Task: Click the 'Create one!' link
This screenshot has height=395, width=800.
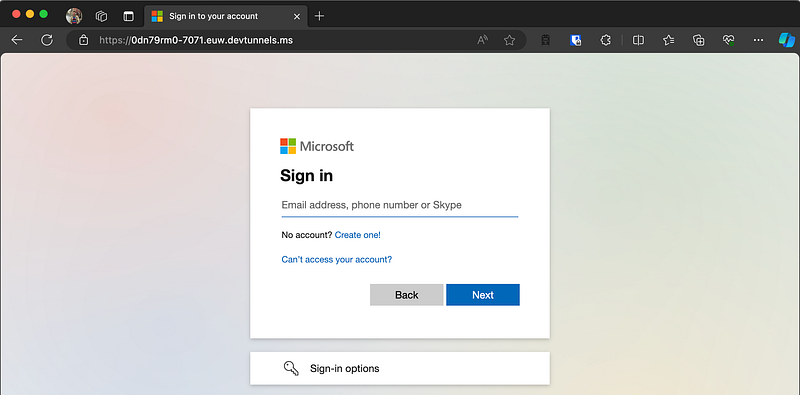Action: [x=358, y=235]
